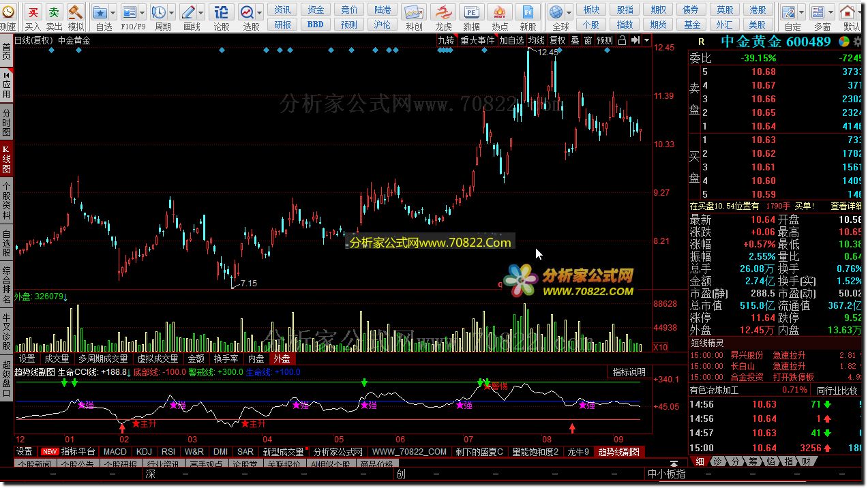Image resolution: width=868 pixels, height=488 pixels.
Task: Toggle 叠 overlay mode
Action: [x=575, y=40]
